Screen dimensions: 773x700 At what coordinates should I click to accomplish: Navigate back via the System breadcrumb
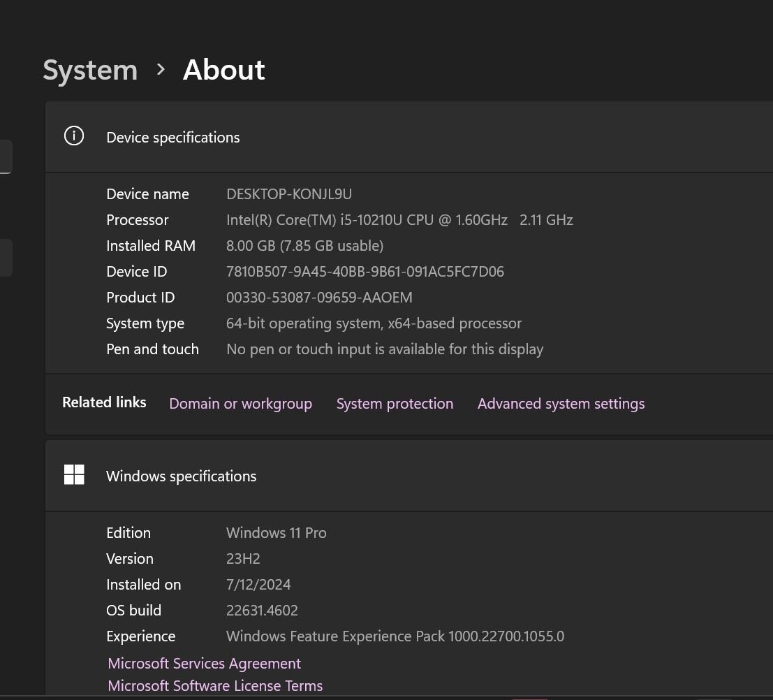tap(89, 70)
